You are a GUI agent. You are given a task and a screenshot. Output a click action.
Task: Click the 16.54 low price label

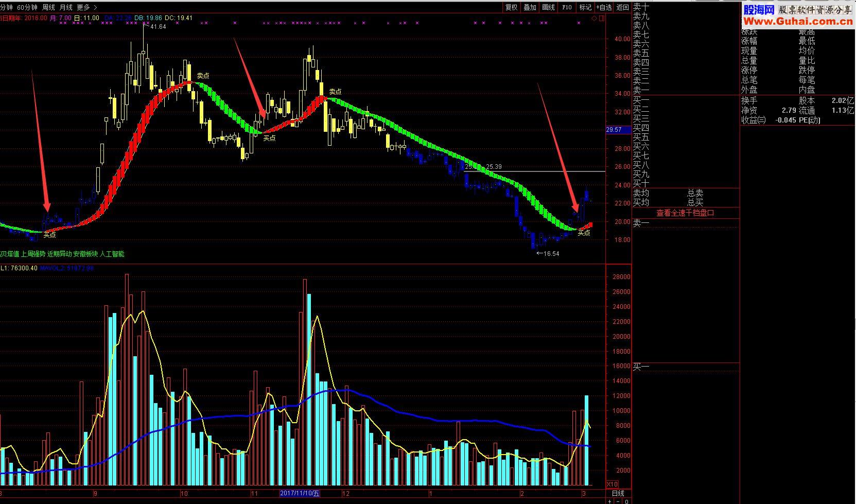click(551, 253)
